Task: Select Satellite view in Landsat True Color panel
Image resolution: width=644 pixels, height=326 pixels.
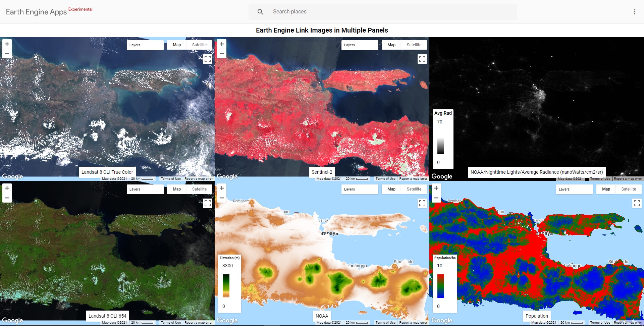Action: click(199, 45)
